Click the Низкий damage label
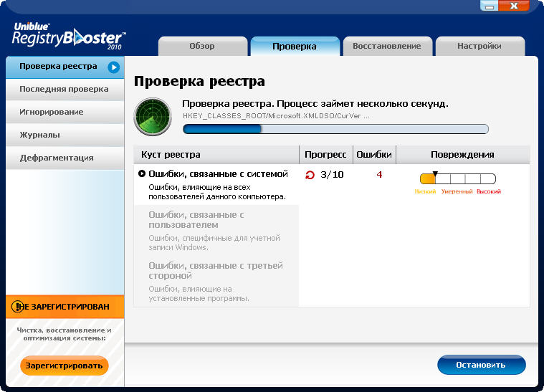The height and width of the screenshot is (392, 544). pyautogui.click(x=425, y=191)
